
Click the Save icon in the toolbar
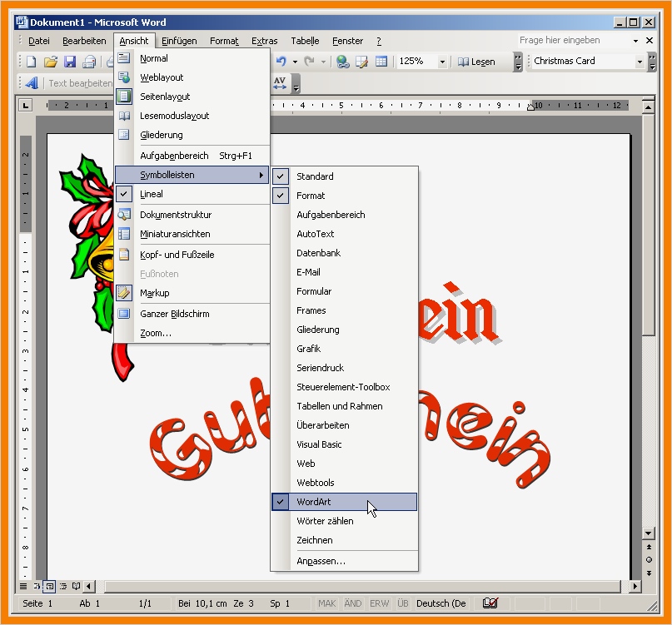[70, 61]
